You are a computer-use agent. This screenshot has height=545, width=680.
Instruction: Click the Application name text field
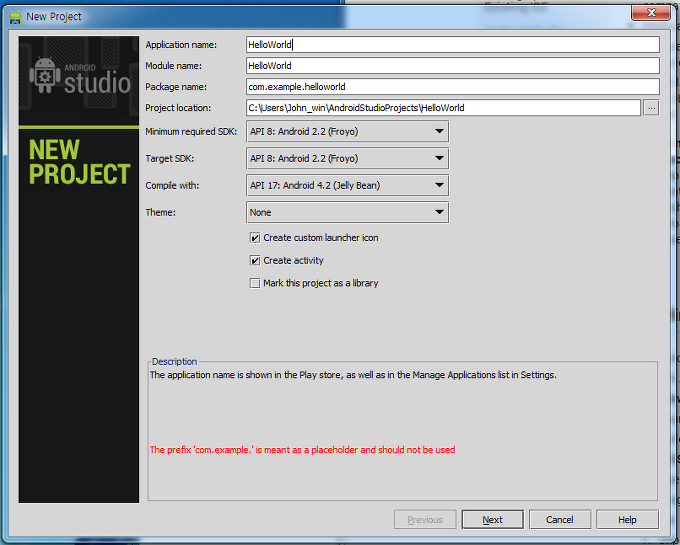pos(453,45)
